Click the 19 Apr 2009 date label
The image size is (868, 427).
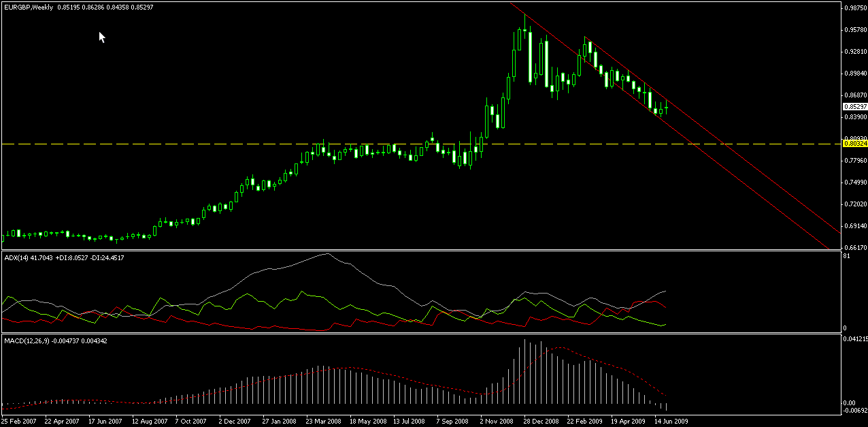point(628,422)
